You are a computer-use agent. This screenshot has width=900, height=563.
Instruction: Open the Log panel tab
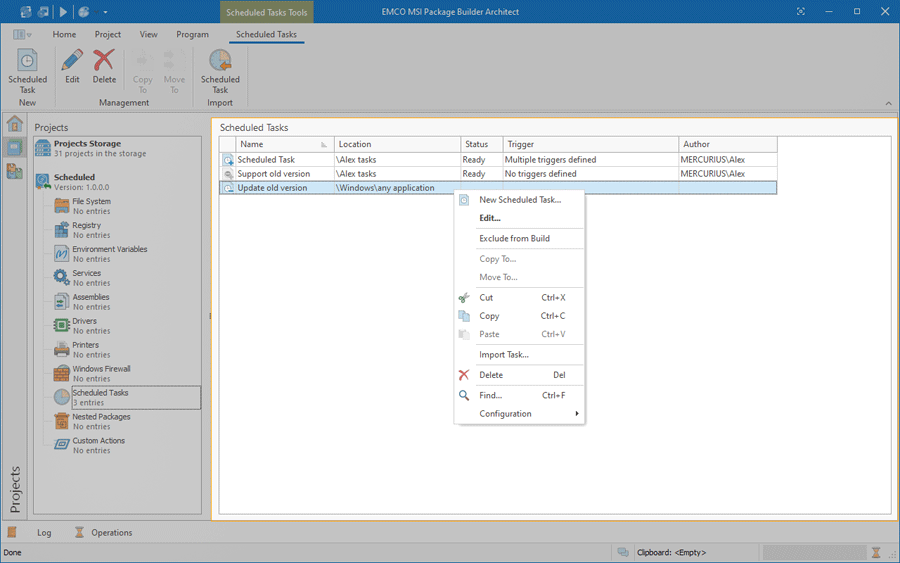29,532
